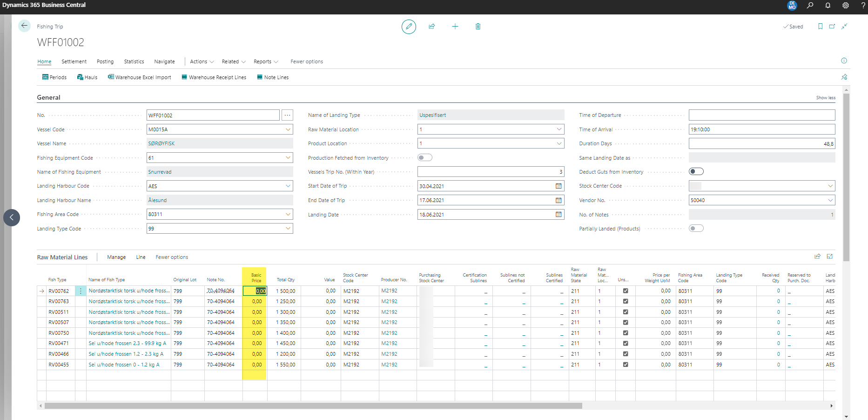
Task: Click the trash delete icon
Action: 478,27
